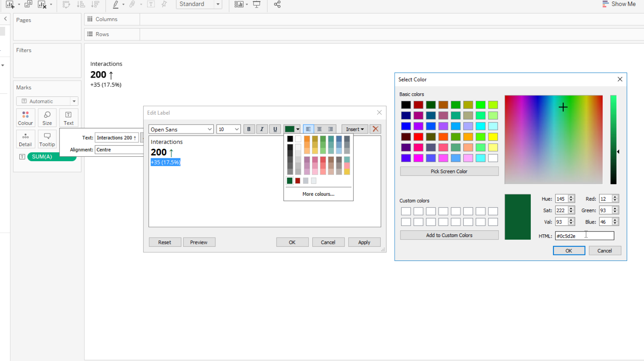The height and width of the screenshot is (361, 644).
Task: Click the Sort descending toolbar icon
Action: click(x=95, y=4)
